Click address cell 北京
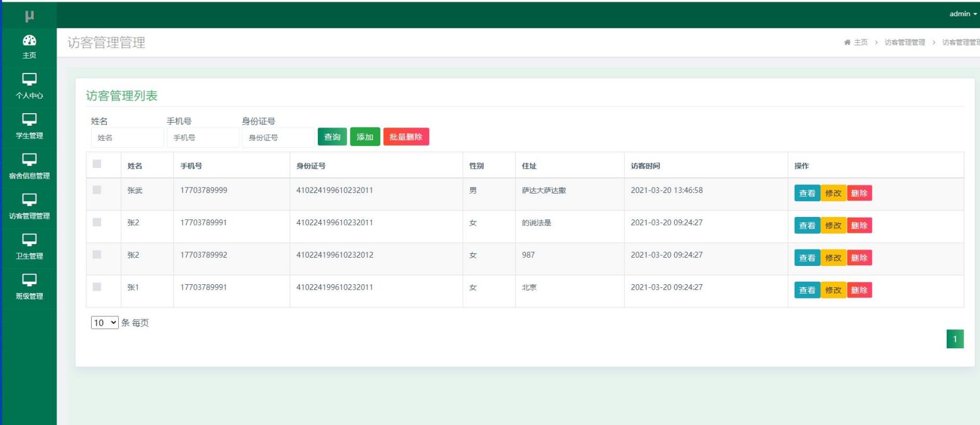Image resolution: width=980 pixels, height=425 pixels. 529,287
